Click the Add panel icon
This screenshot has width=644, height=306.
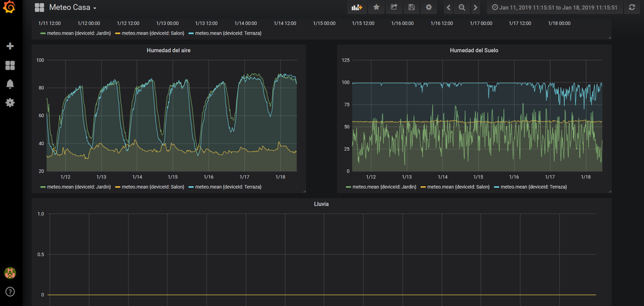point(357,8)
